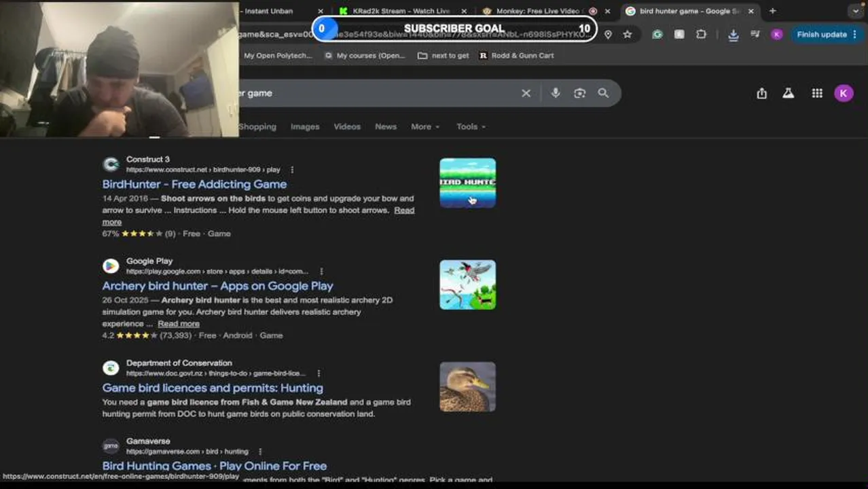Open the tab search dropdown arrow
The width and height of the screenshot is (868, 489).
[x=856, y=11]
